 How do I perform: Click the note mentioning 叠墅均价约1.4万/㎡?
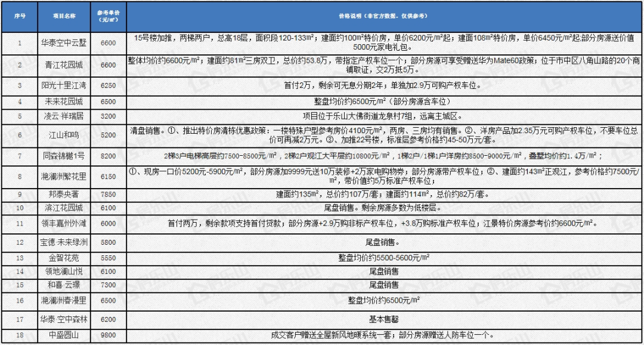click(x=383, y=156)
